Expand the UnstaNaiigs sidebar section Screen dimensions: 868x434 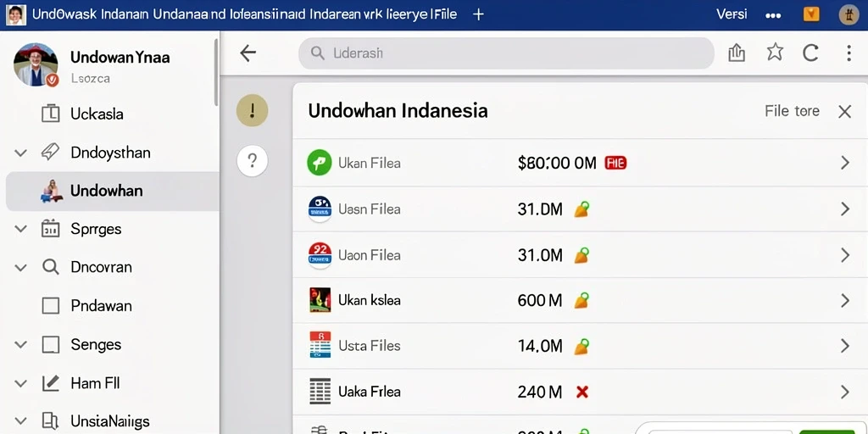tap(20, 421)
